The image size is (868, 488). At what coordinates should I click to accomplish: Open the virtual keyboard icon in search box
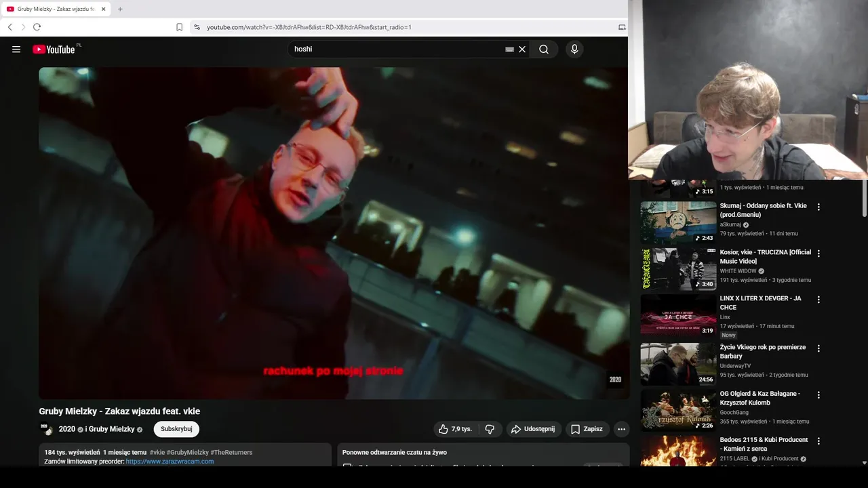click(x=509, y=49)
